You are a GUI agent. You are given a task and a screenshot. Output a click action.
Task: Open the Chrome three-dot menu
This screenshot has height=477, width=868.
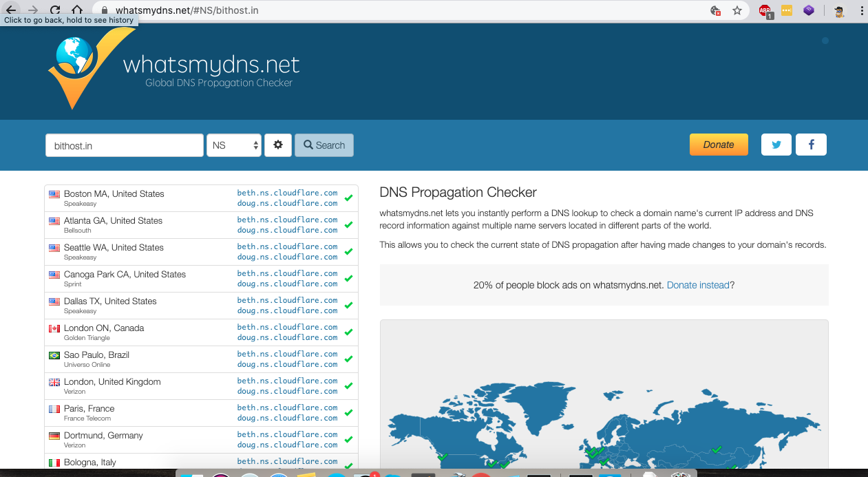tap(861, 10)
